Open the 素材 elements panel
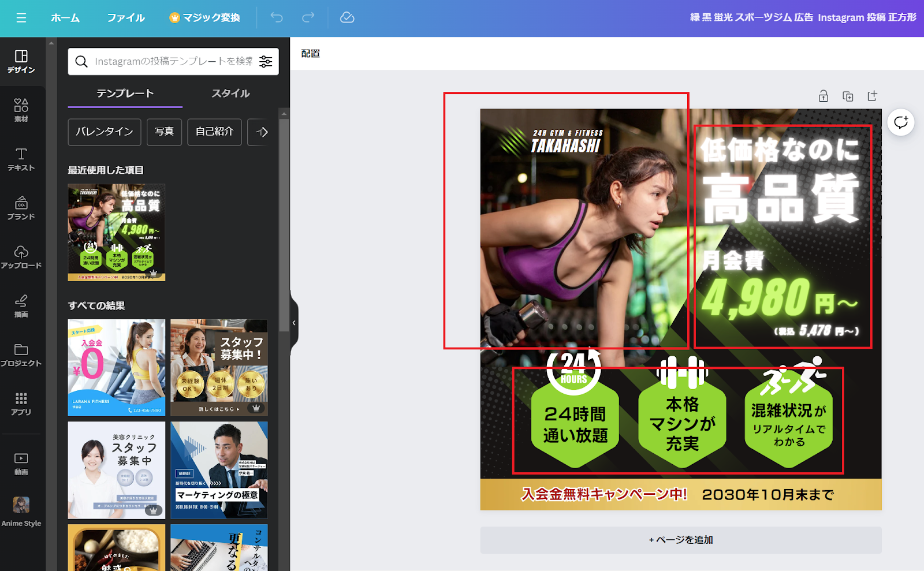The width and height of the screenshot is (924, 571). click(21, 110)
